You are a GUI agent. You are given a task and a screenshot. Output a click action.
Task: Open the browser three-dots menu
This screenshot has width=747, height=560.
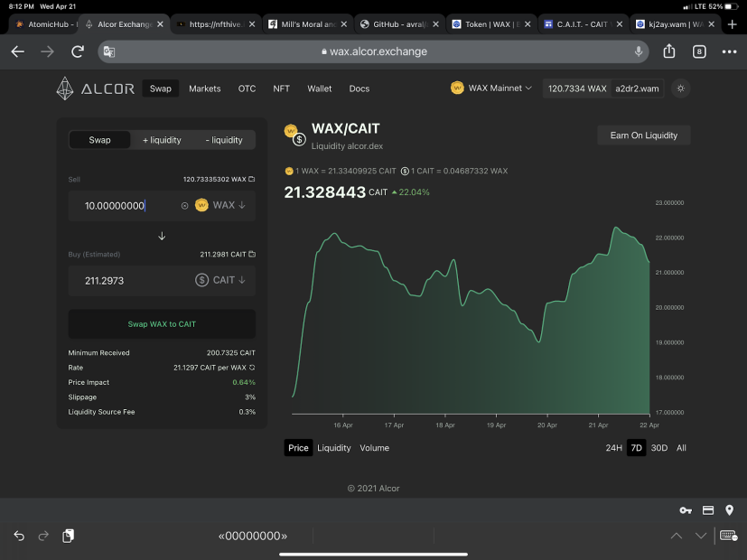pyautogui.click(x=729, y=51)
